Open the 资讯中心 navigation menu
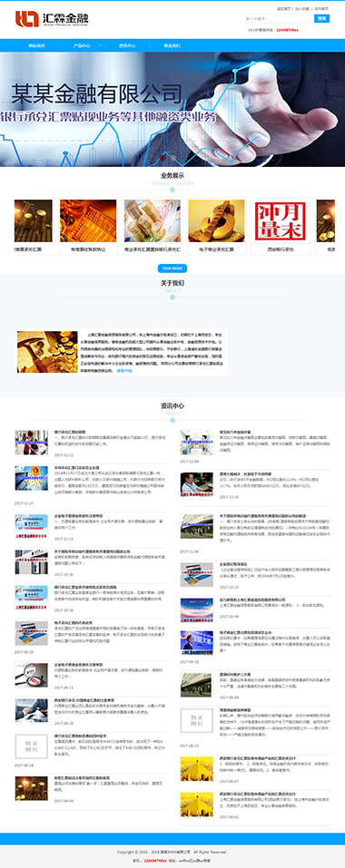The image size is (345, 868). (127, 45)
